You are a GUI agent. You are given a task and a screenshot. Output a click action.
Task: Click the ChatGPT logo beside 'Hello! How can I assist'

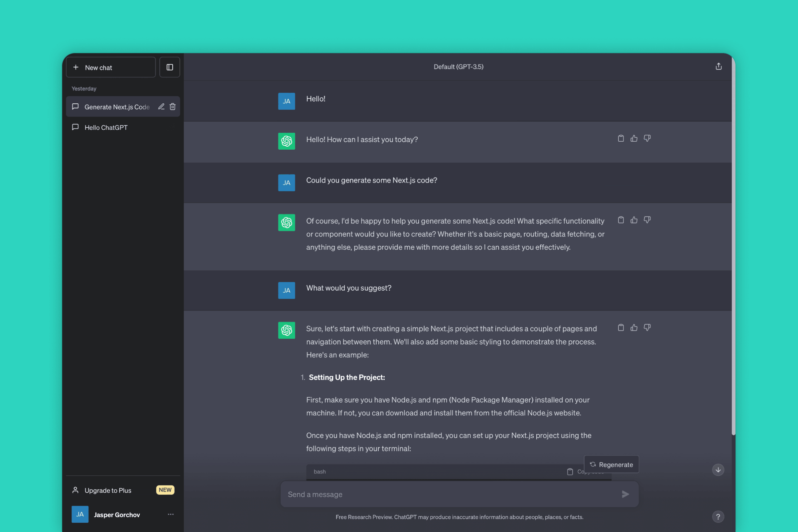coord(286,141)
